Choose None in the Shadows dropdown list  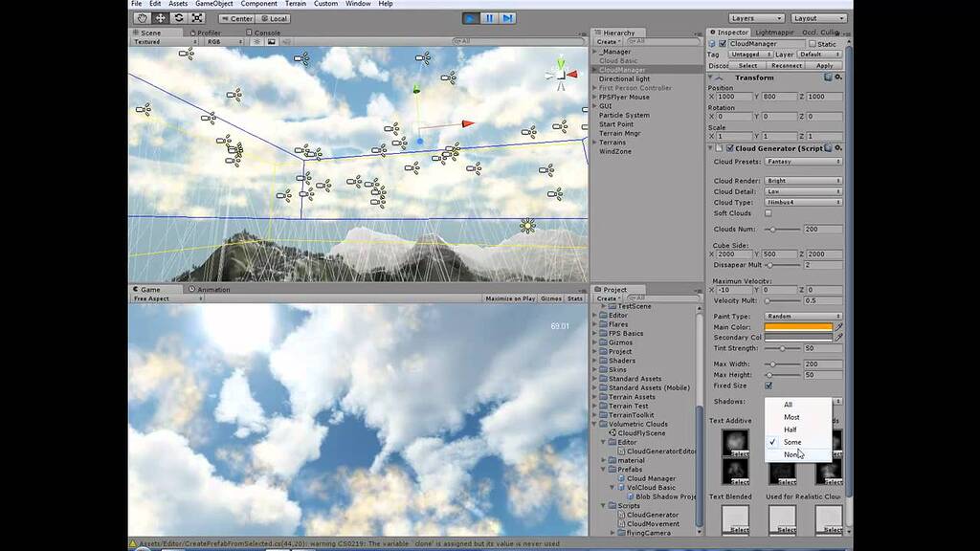click(x=793, y=453)
